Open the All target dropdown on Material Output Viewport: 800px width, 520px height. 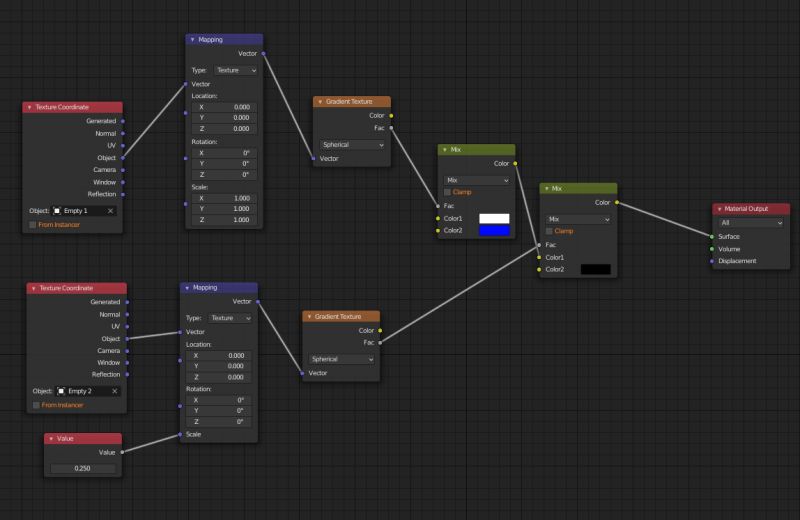751,223
